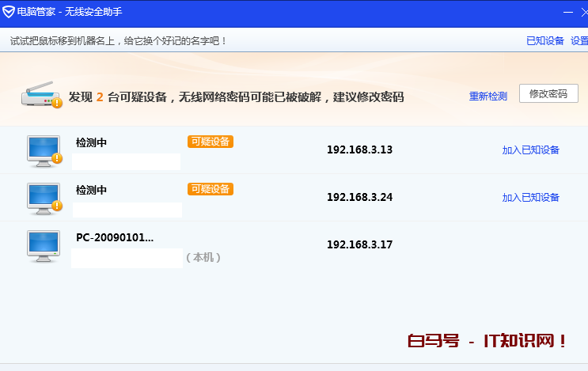The image size is (588, 371).
Task: Click the PC-20090101... machine name
Action: [115, 237]
